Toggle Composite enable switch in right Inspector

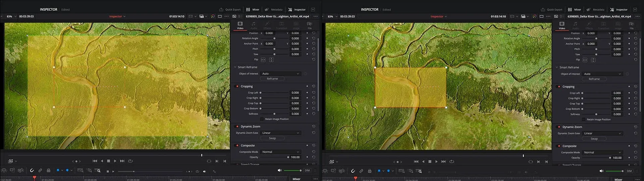tap(558, 146)
